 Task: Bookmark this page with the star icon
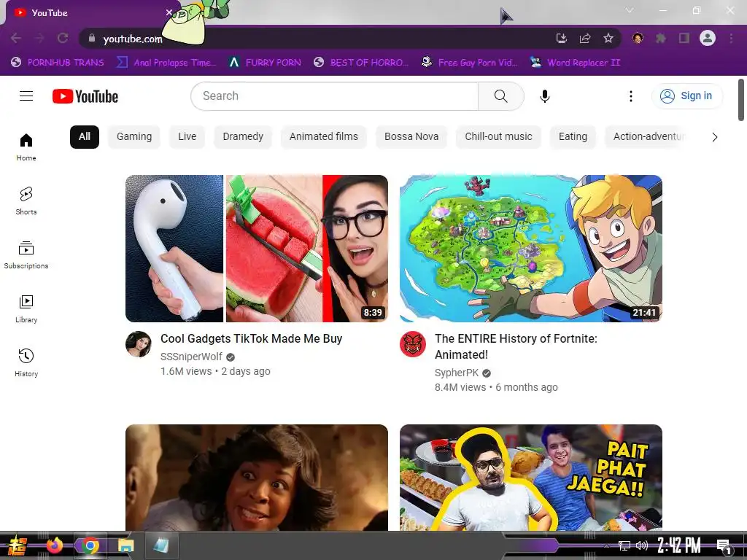click(x=608, y=38)
